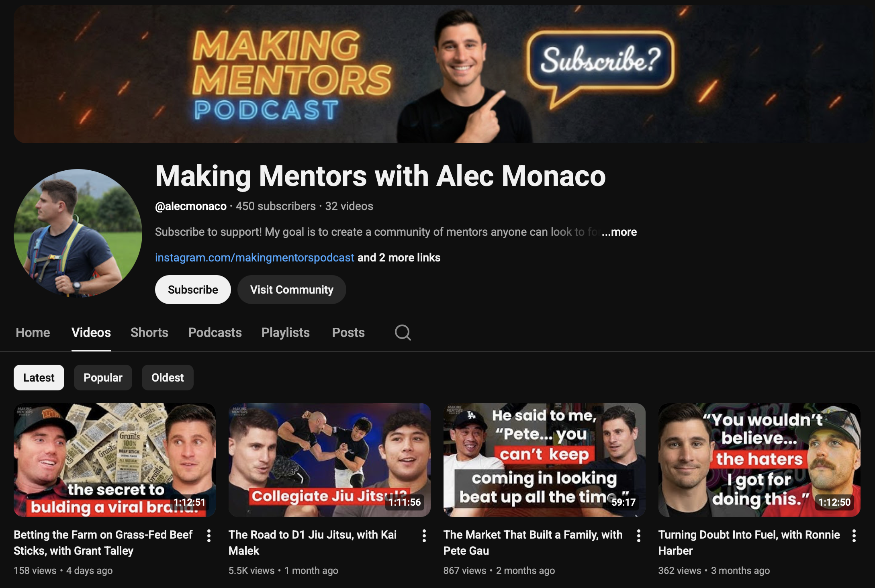Viewport: 875px width, 588px height.
Task: Open options menu for Grant Talley video
Action: [x=209, y=536]
